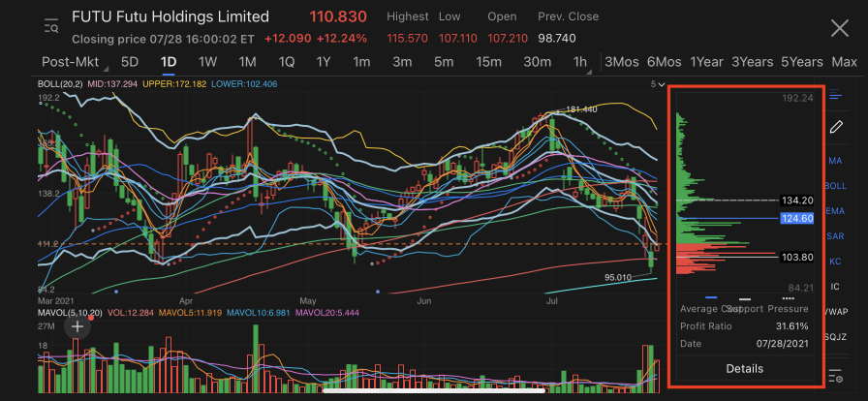Set range to 1Year

click(x=706, y=62)
